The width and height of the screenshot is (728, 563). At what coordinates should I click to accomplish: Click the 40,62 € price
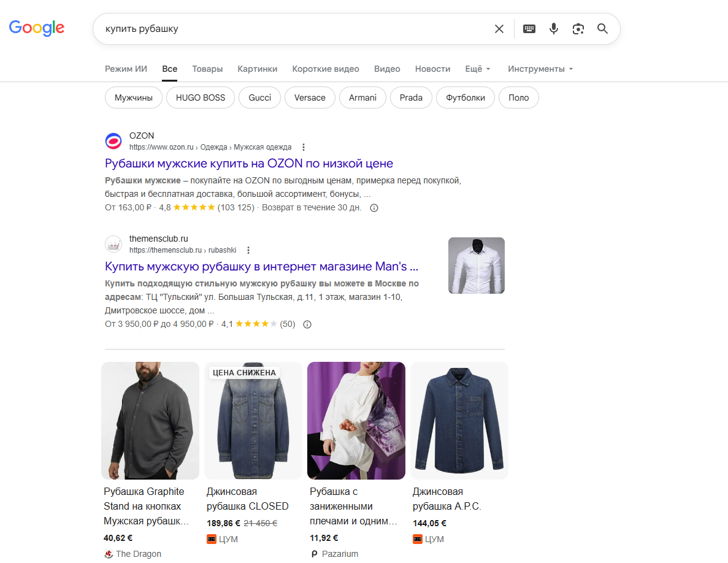point(118,538)
